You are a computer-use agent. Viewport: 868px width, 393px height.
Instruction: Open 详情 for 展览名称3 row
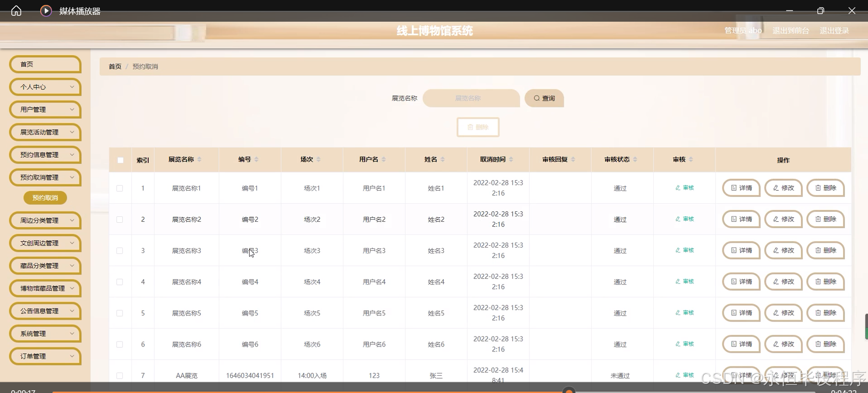coord(741,250)
